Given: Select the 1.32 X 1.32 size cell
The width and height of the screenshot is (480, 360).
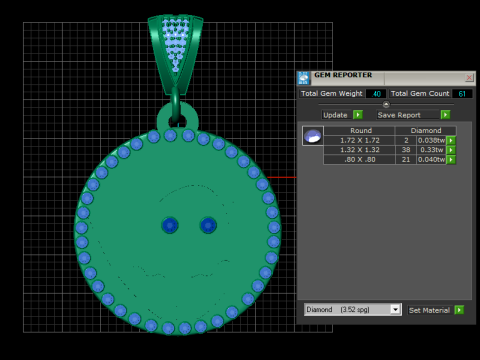Looking at the screenshot, I should pyautogui.click(x=360, y=150).
